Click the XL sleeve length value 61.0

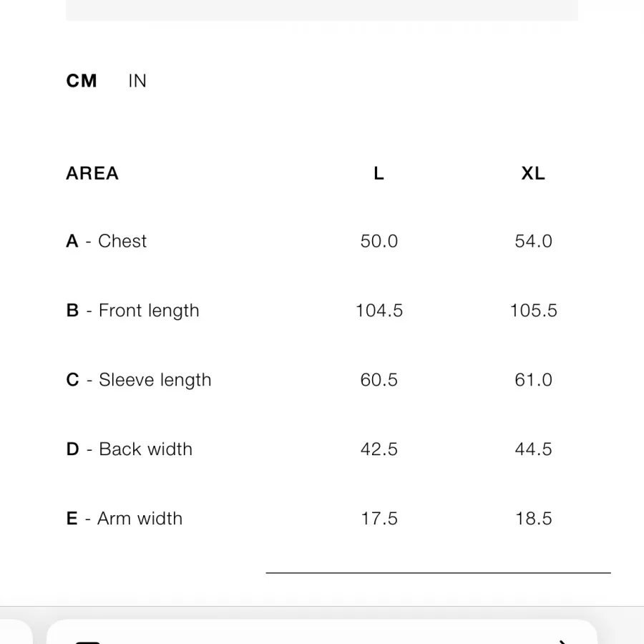tap(533, 380)
